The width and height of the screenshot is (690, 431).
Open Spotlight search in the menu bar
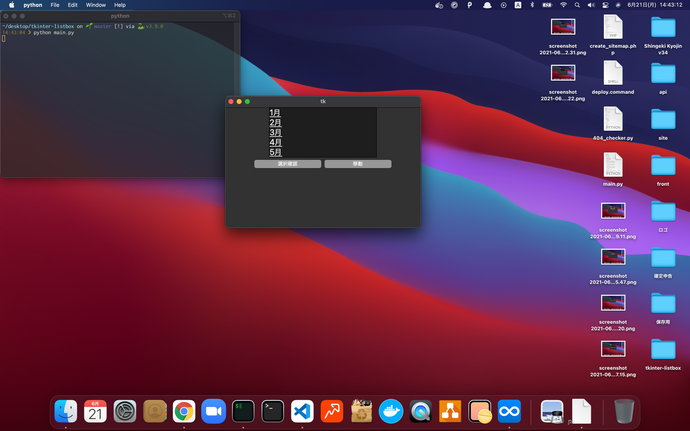pos(579,5)
